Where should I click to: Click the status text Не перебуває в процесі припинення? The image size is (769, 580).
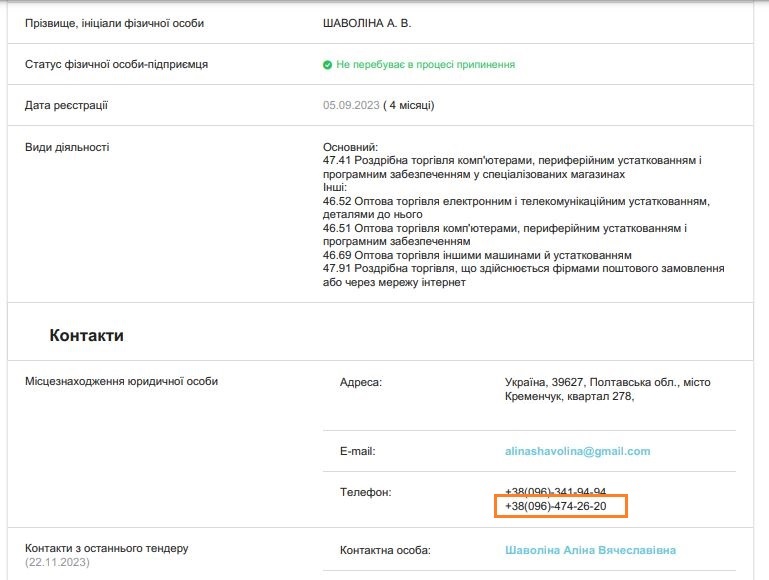(x=425, y=64)
